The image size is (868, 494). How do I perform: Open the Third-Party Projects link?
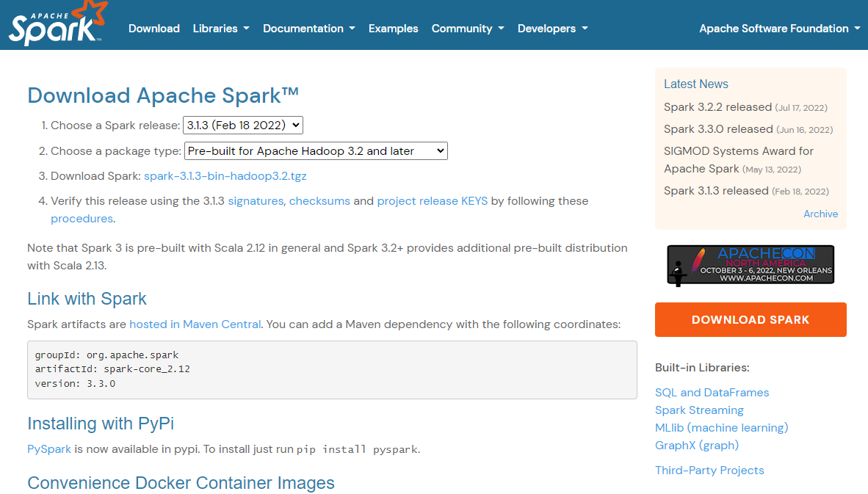point(709,471)
